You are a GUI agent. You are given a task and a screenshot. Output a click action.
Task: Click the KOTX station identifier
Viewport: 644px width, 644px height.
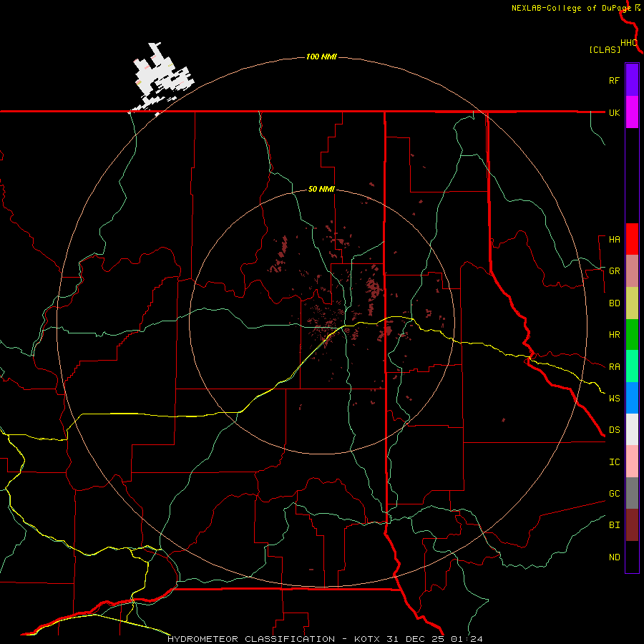(x=369, y=639)
